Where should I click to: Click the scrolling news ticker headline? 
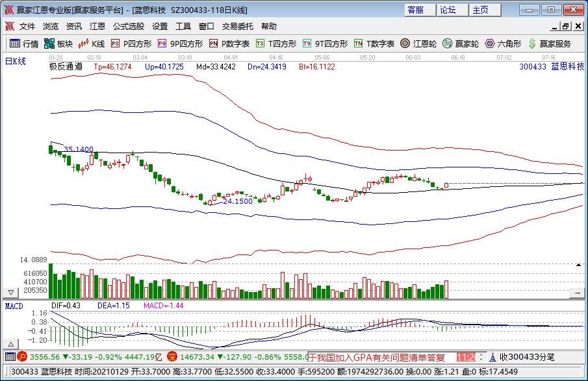(376, 358)
